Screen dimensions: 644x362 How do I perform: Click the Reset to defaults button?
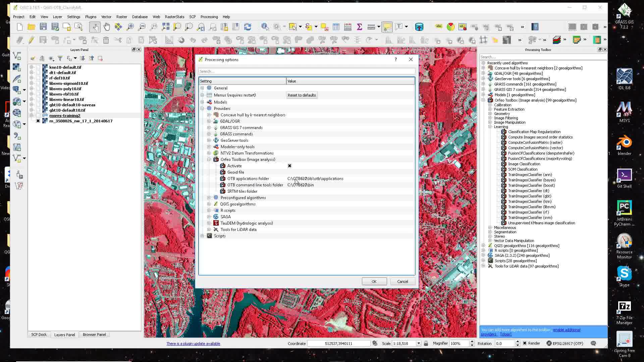pos(301,95)
